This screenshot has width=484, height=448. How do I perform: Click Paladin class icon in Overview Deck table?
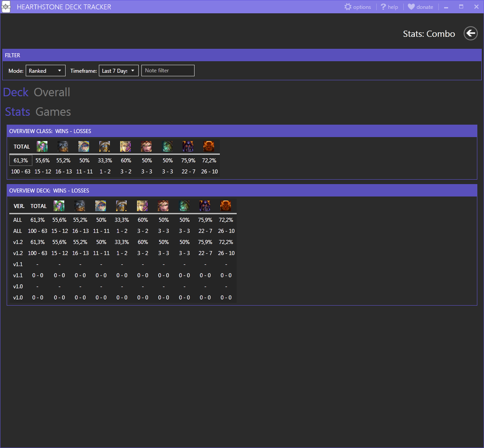[121, 206]
